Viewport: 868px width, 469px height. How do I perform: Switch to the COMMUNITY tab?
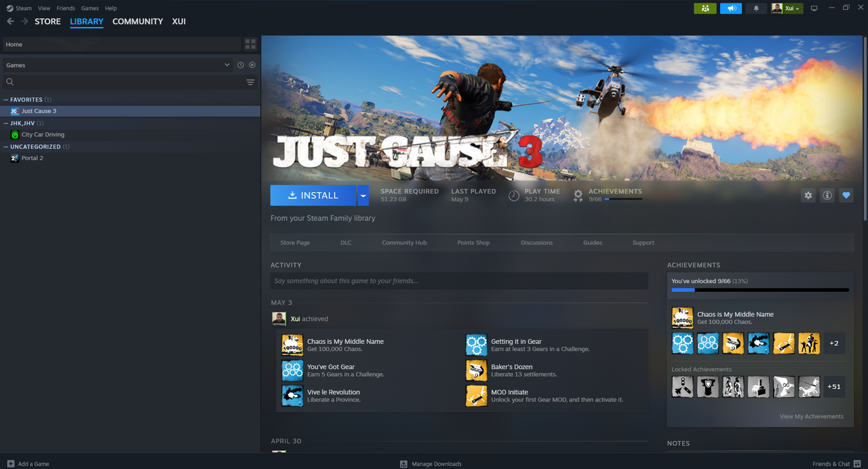pos(138,22)
